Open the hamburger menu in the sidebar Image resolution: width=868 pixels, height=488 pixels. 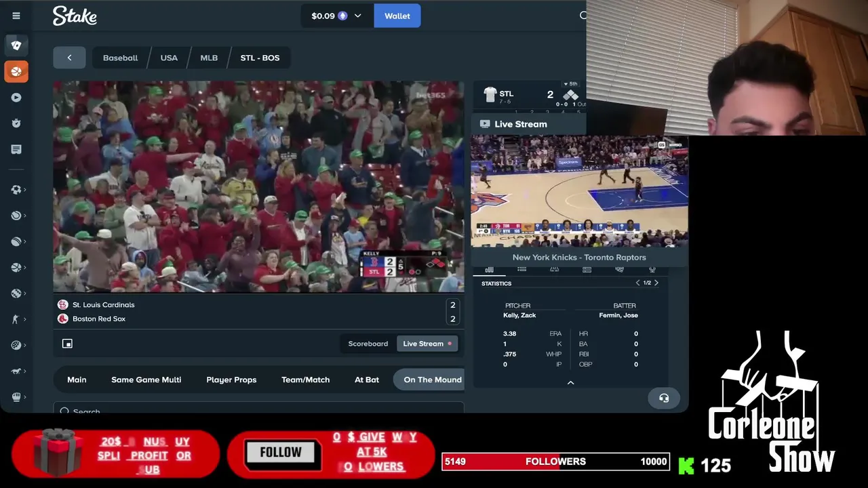point(16,16)
